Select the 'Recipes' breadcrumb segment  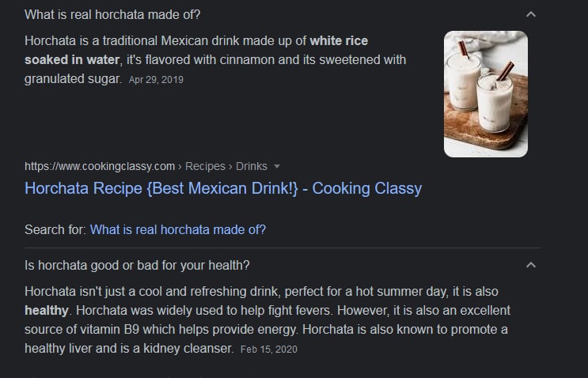pyautogui.click(x=205, y=166)
